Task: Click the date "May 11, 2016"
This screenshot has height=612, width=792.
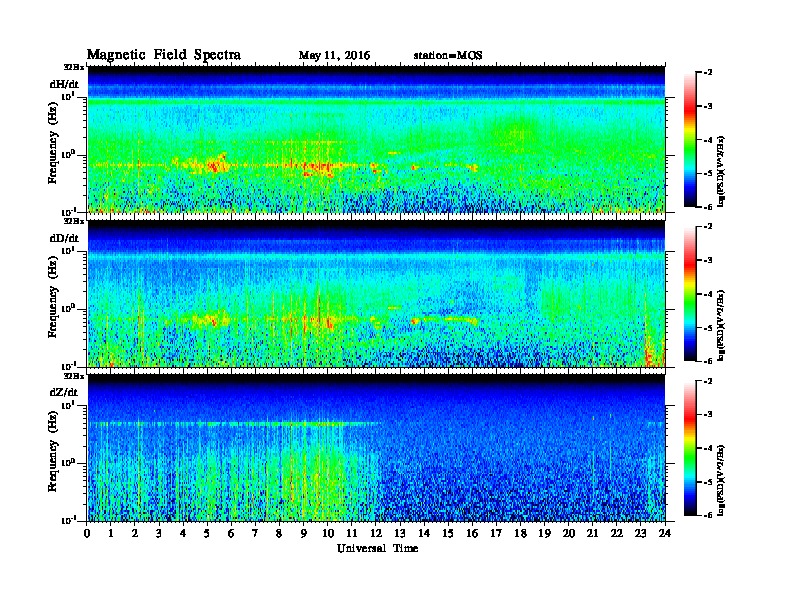Action: (x=334, y=55)
